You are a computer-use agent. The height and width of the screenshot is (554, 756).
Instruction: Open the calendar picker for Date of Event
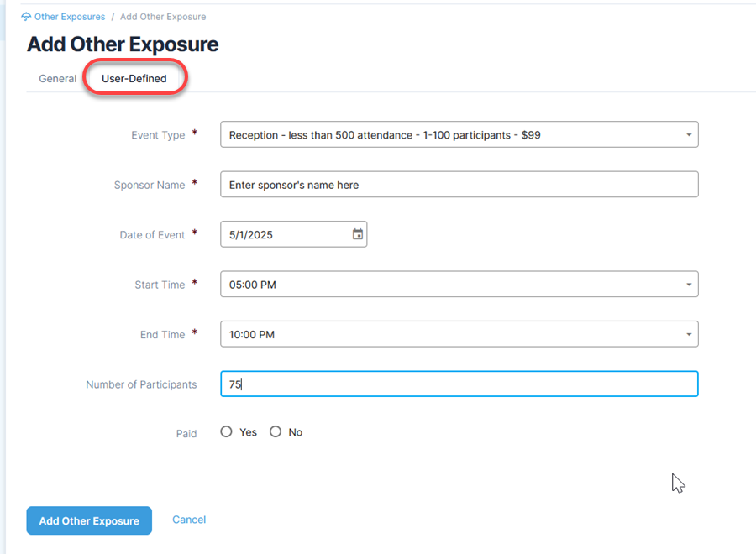357,234
